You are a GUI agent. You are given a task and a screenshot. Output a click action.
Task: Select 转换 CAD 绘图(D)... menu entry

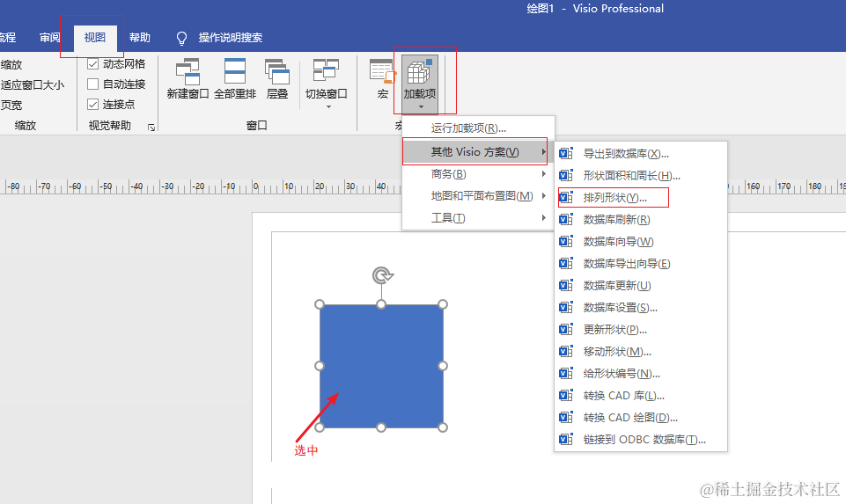pyautogui.click(x=641, y=418)
